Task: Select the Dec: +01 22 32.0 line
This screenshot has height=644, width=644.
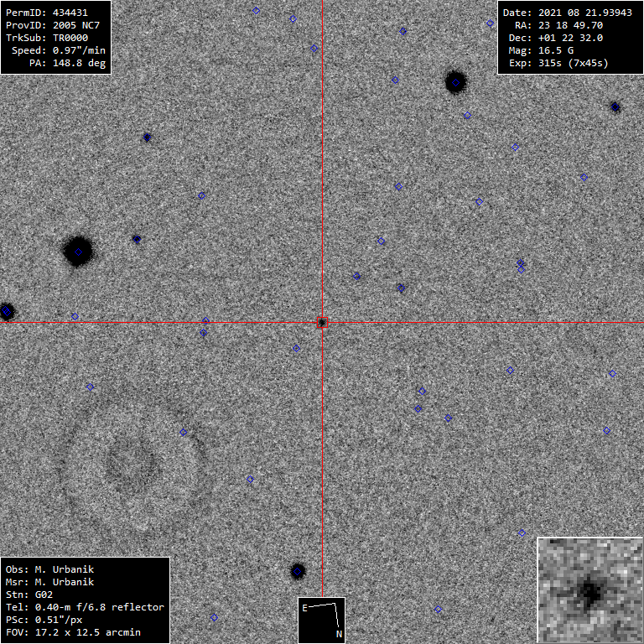Action: tap(556, 38)
